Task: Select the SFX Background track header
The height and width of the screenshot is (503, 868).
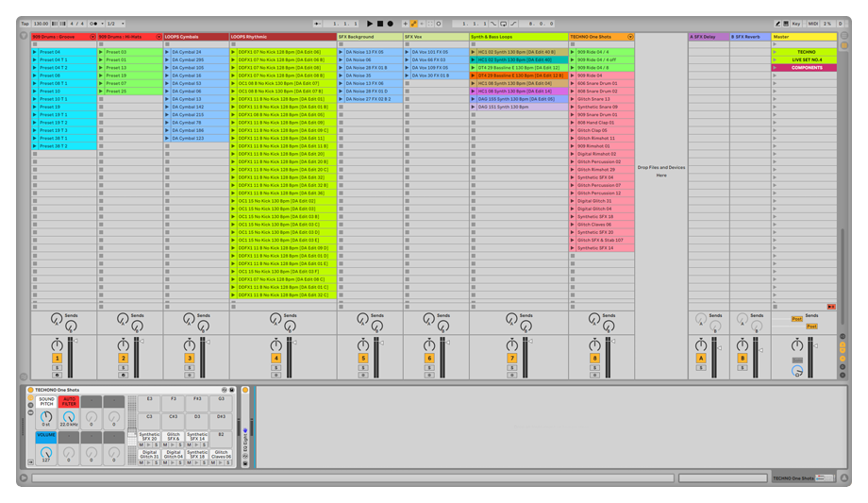Action: [x=370, y=37]
